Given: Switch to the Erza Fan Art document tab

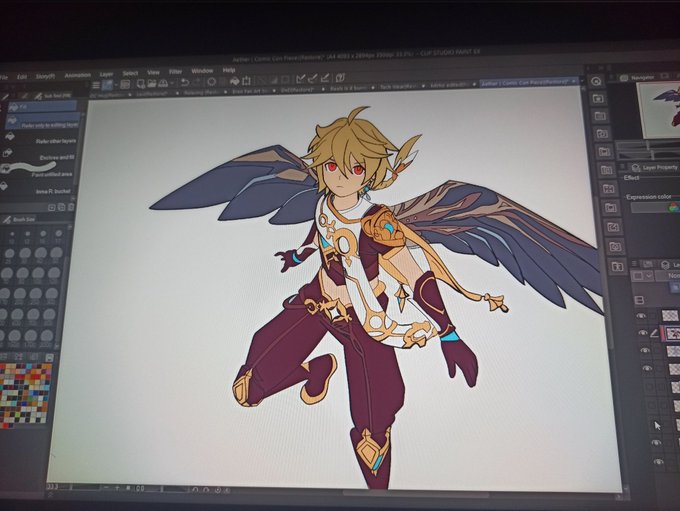Looking at the screenshot, I should coord(250,91).
